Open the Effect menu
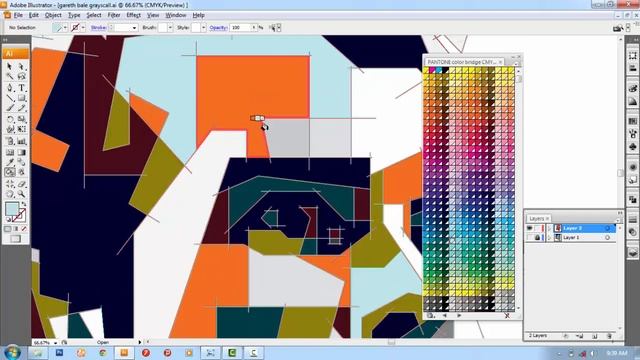The width and height of the screenshot is (640, 360). click(x=133, y=15)
